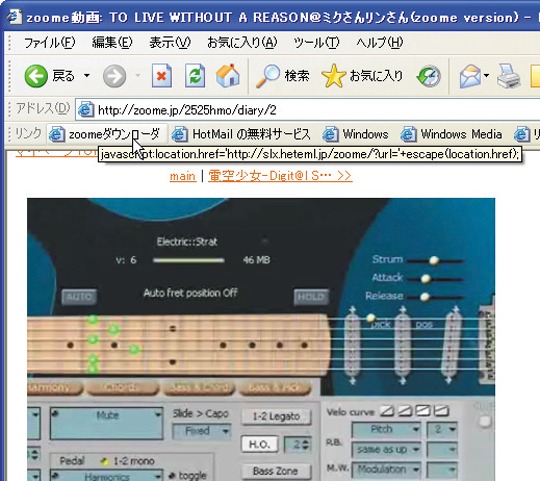Image resolution: width=540 pixels, height=481 pixels.
Task: Adjust the Strum slider knob
Action: pos(434,260)
